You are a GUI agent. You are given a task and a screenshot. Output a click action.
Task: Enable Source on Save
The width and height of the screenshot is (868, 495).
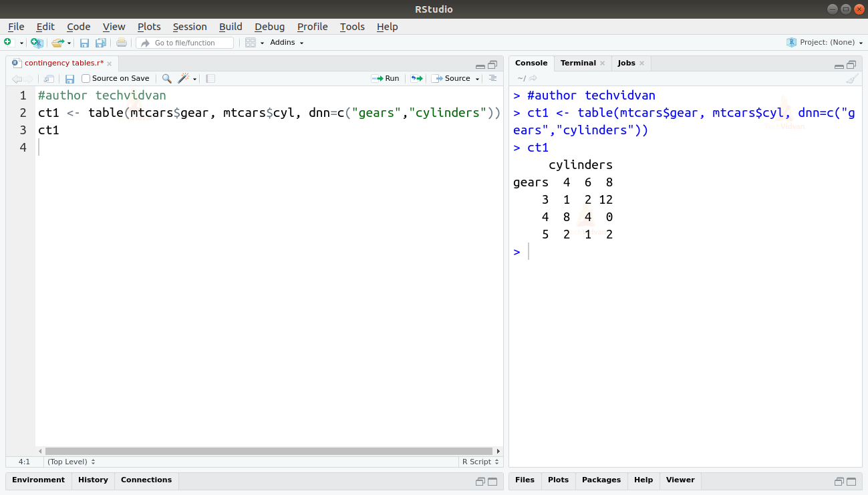(86, 78)
